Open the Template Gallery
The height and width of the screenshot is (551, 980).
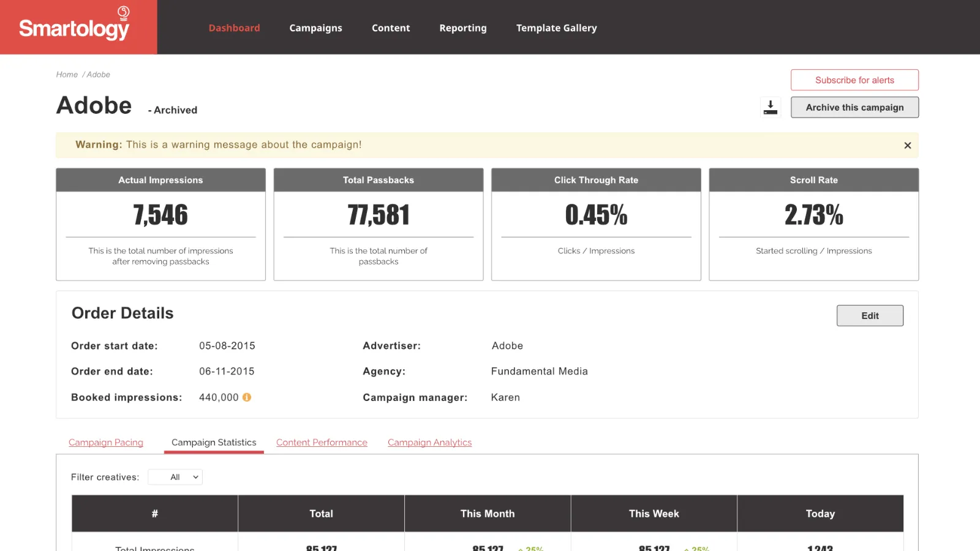pos(556,28)
